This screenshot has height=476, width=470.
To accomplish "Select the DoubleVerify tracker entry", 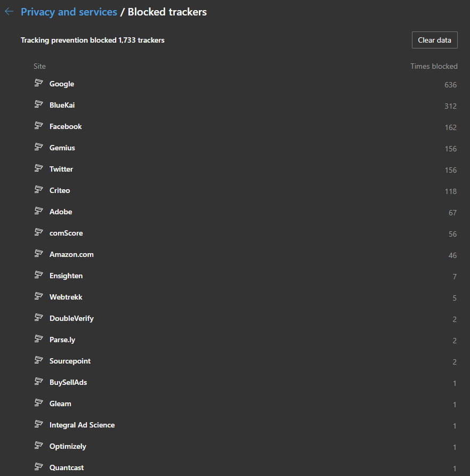I will (x=71, y=318).
